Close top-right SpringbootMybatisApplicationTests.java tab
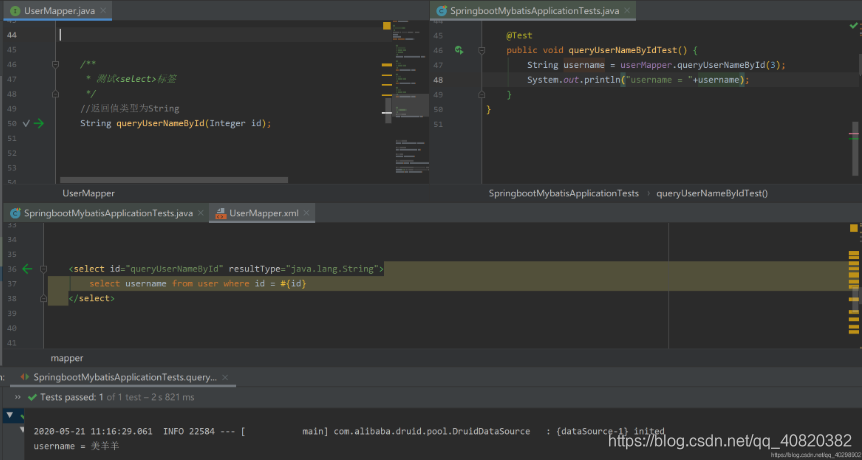 pos(628,10)
